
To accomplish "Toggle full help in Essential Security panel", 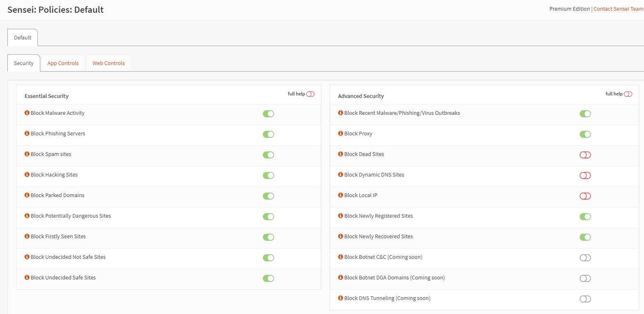I will pyautogui.click(x=310, y=94).
